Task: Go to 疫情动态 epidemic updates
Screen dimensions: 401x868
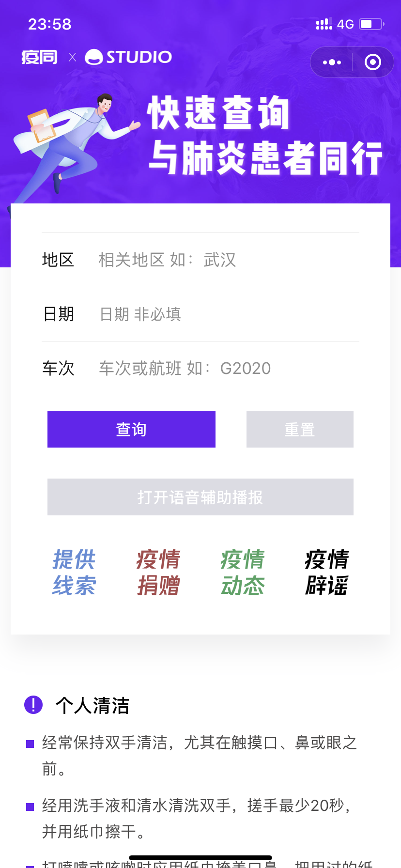Action: (x=243, y=572)
